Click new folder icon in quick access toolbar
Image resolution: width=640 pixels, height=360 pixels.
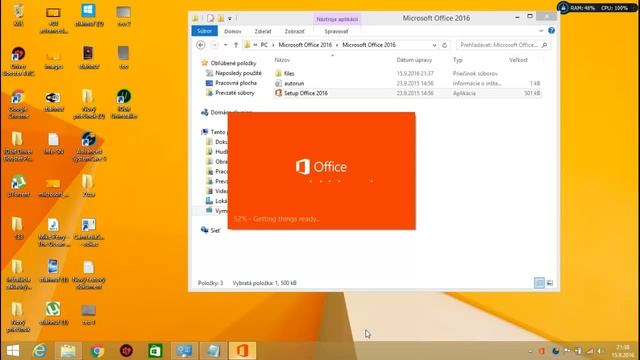(221, 18)
